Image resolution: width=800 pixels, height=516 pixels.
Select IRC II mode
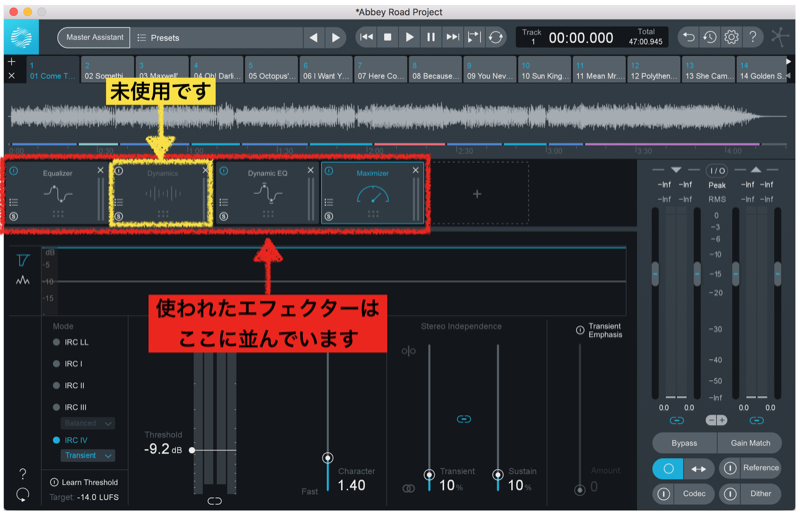click(x=69, y=385)
